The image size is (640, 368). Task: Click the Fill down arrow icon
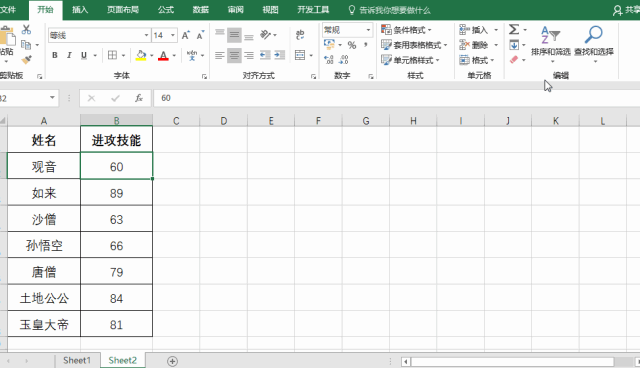514,44
